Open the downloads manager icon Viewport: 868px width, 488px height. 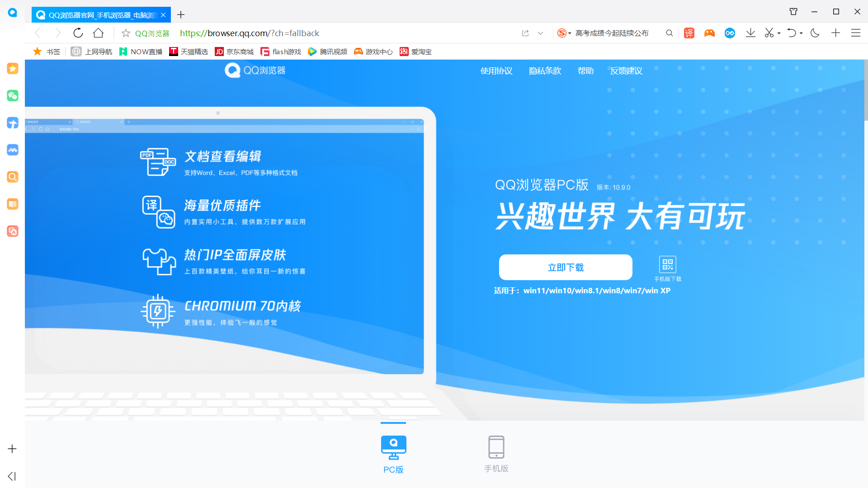point(750,33)
